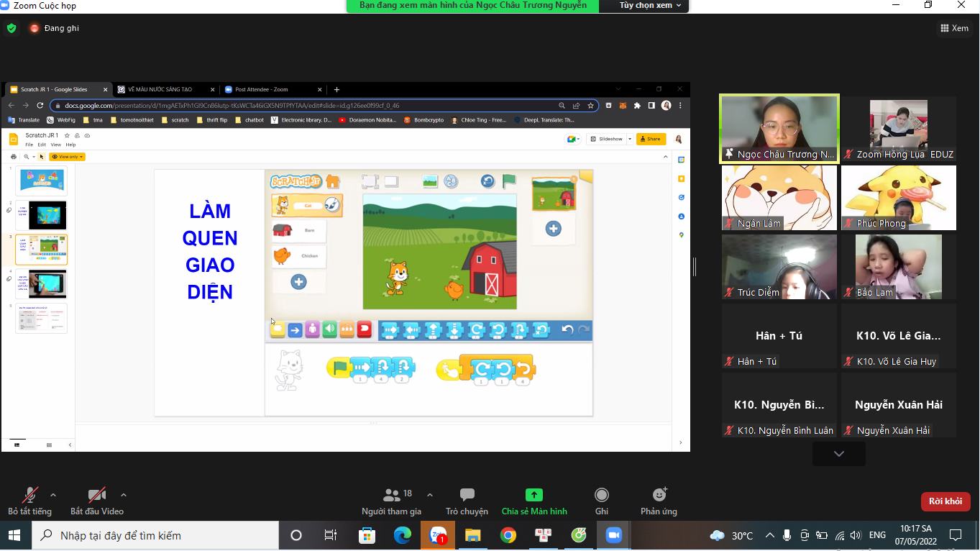Open File Explorer from the taskbar
This screenshot has width=980, height=551.
(x=472, y=535)
